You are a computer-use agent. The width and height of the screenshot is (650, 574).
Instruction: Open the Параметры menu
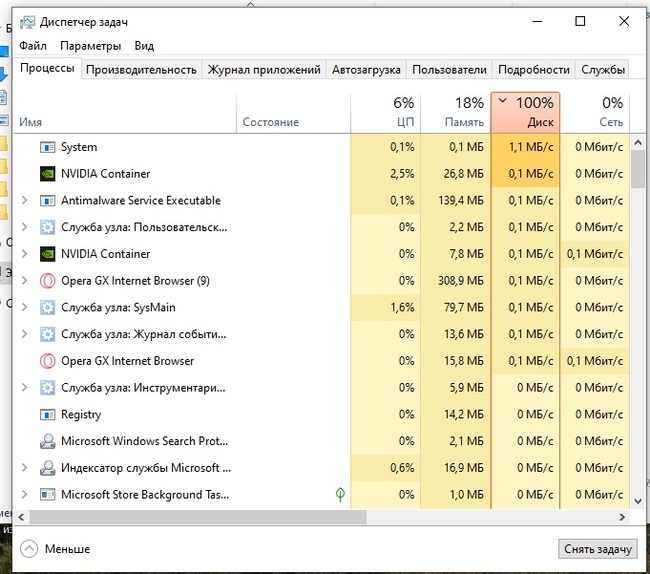[90, 46]
